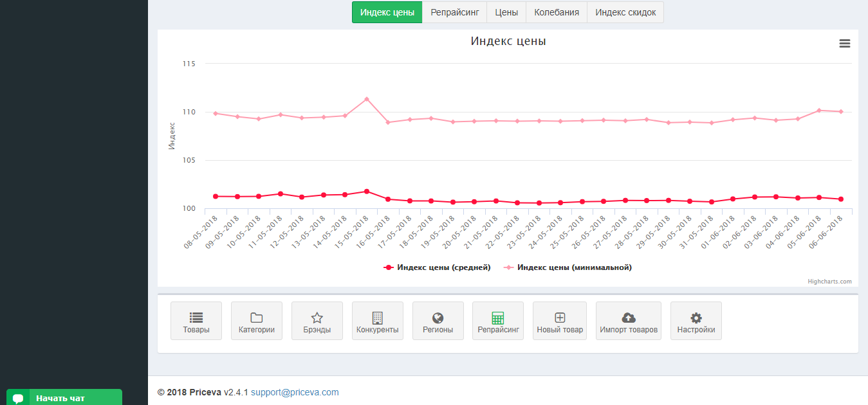
Task: Toggle Индекс цены (средней) legend series
Action: 437,267
